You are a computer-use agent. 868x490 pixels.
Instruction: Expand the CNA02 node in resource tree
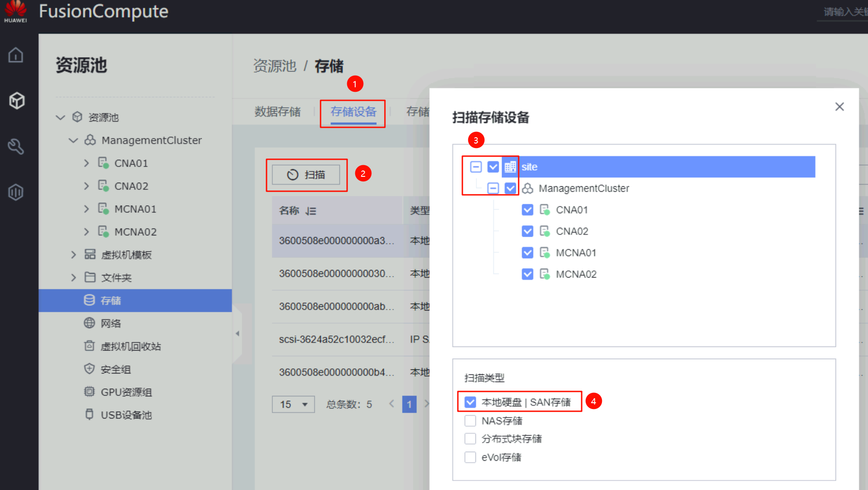point(86,186)
